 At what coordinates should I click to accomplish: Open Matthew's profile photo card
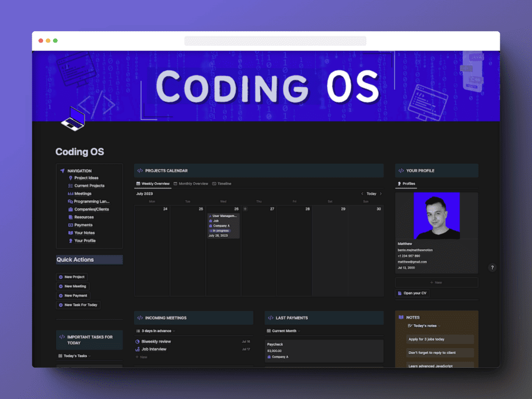coord(436,216)
